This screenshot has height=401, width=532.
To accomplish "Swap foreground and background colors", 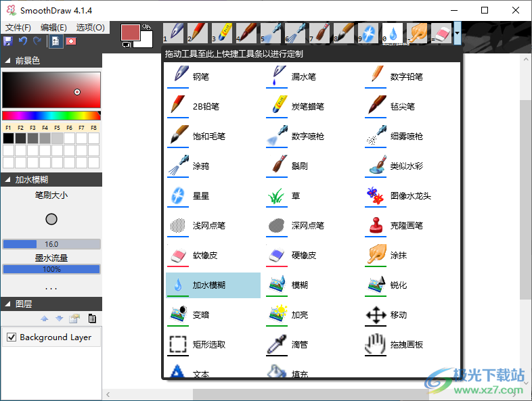I will click(147, 27).
